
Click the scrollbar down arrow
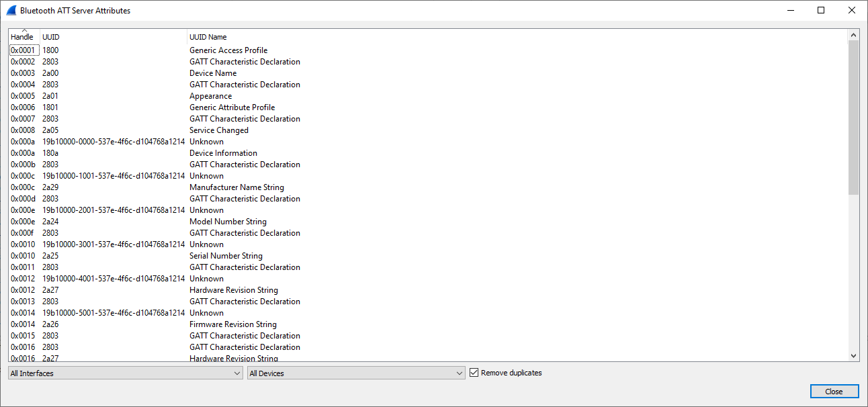pos(854,356)
